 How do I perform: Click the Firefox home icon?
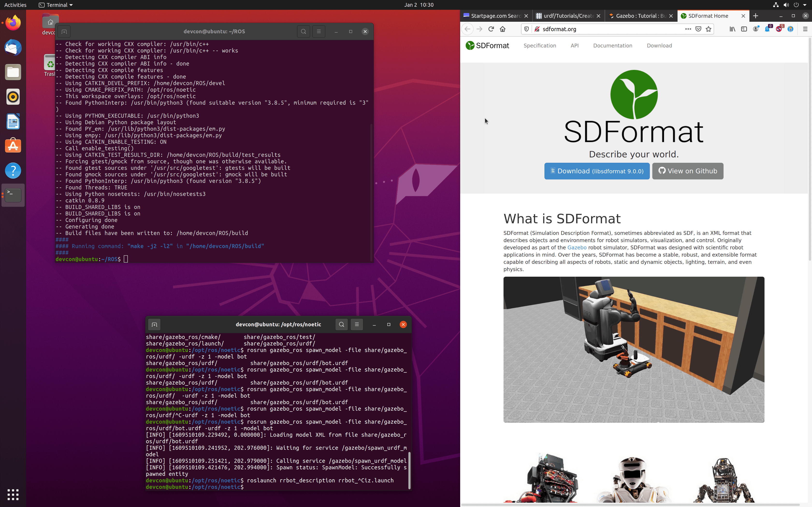502,29
